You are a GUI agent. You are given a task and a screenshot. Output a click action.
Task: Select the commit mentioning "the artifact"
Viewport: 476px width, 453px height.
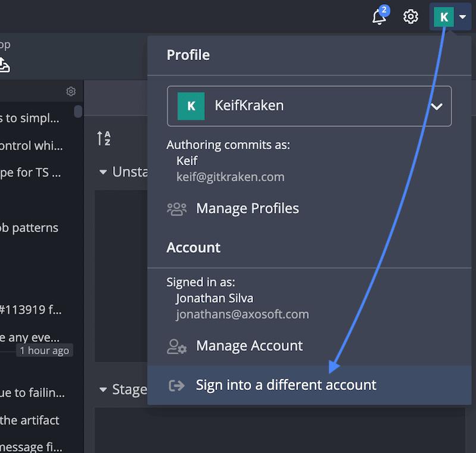pyautogui.click(x=30, y=420)
